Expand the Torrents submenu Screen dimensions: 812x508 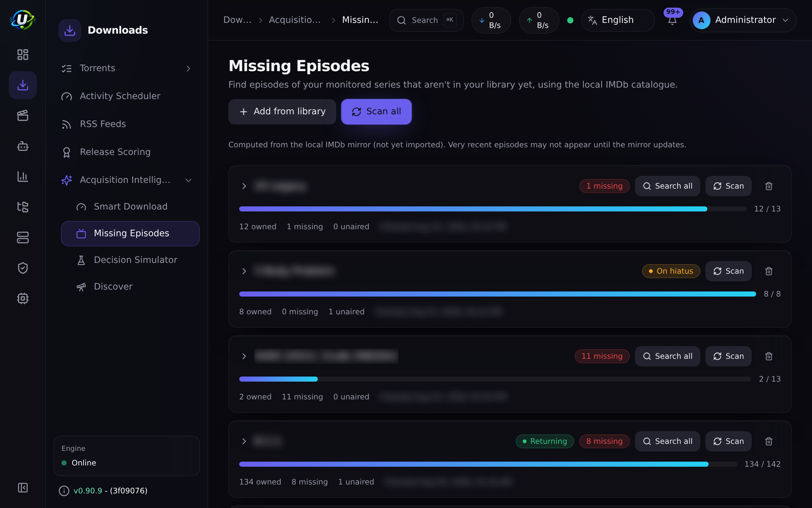click(188, 69)
